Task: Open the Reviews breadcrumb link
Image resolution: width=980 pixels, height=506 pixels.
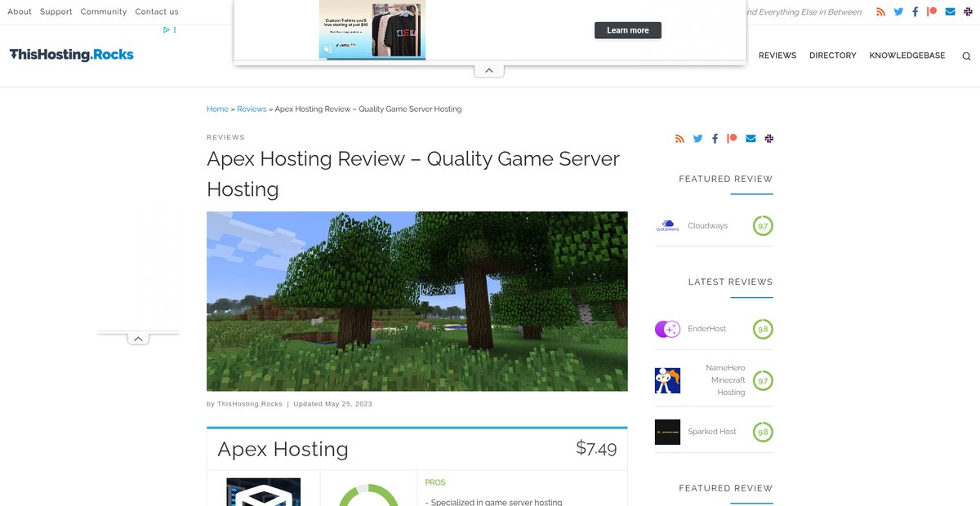Action: click(x=252, y=109)
